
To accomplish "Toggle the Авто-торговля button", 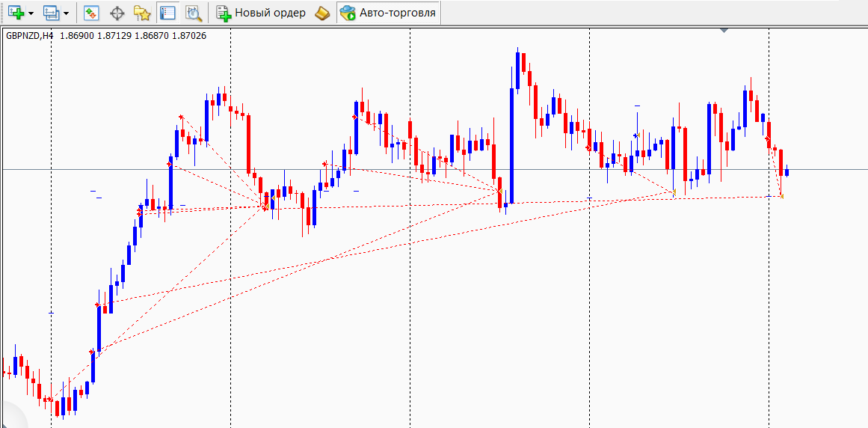I will click(x=389, y=13).
